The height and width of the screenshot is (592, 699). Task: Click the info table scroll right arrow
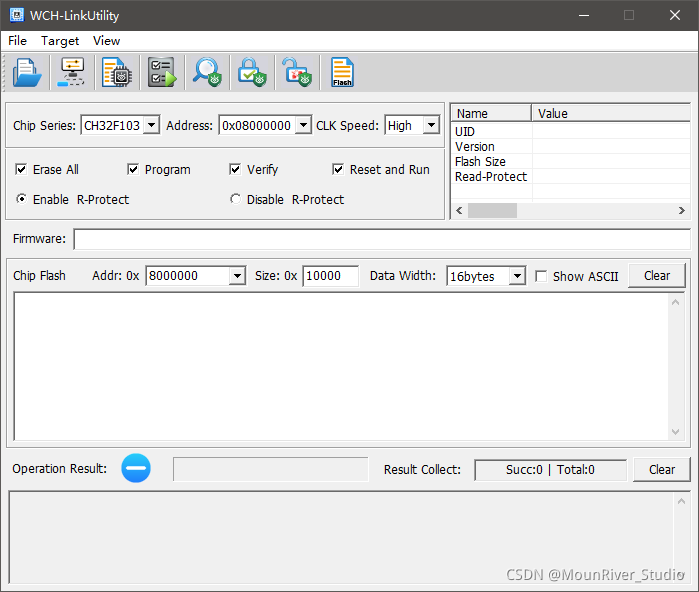[682, 210]
